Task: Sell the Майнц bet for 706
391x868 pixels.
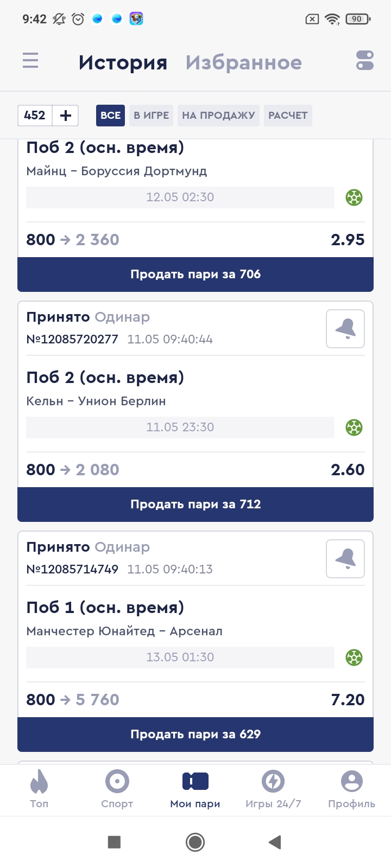Action: pos(195,275)
